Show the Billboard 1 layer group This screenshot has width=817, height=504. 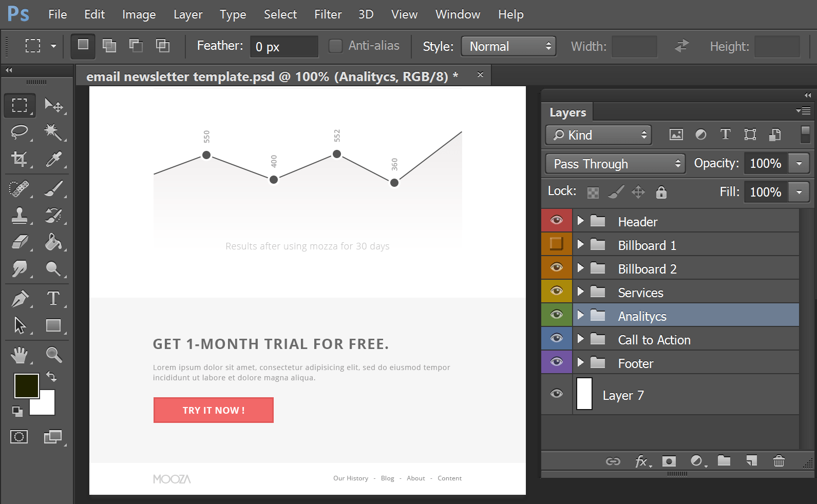(x=556, y=244)
